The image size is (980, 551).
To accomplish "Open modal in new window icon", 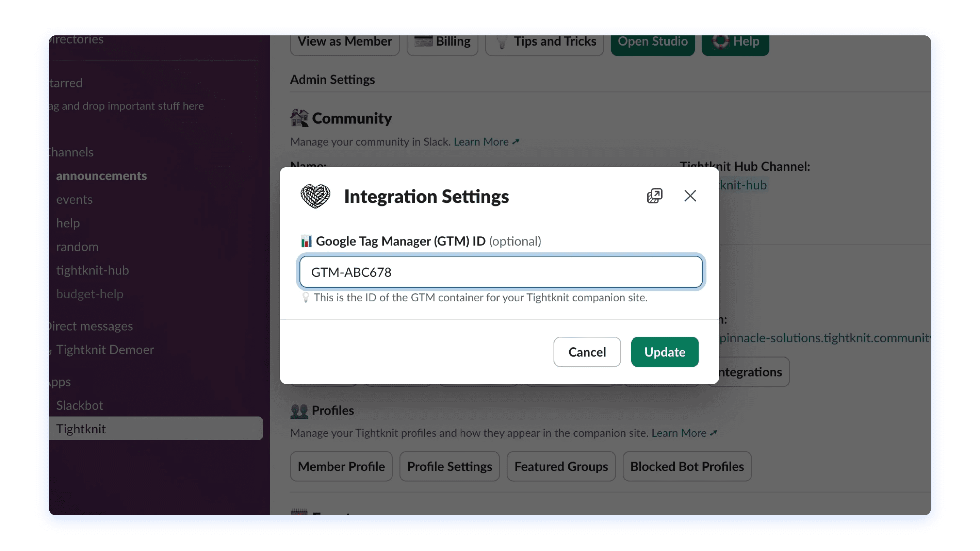I will (x=654, y=196).
